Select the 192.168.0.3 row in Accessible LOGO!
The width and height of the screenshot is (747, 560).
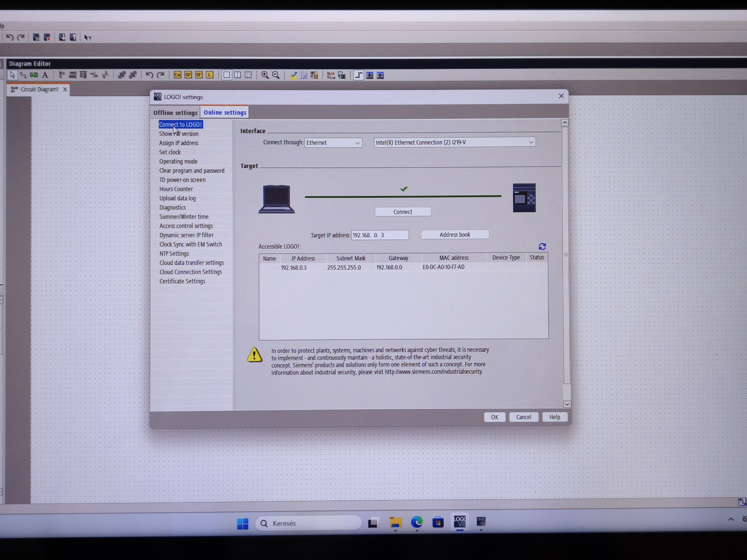click(403, 267)
